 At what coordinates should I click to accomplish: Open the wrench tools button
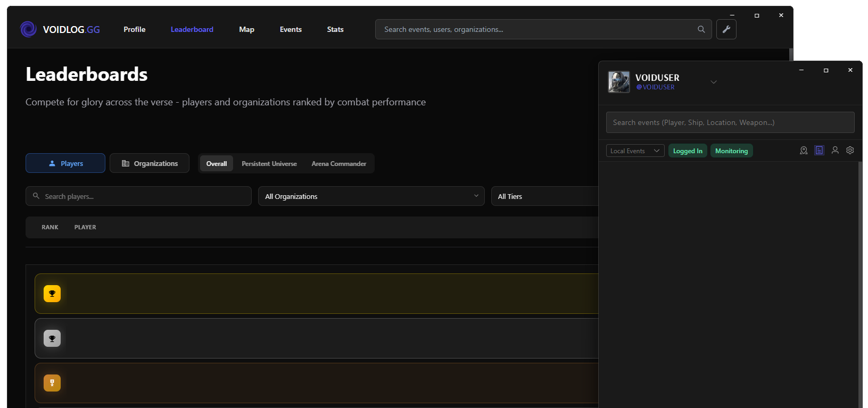[726, 29]
